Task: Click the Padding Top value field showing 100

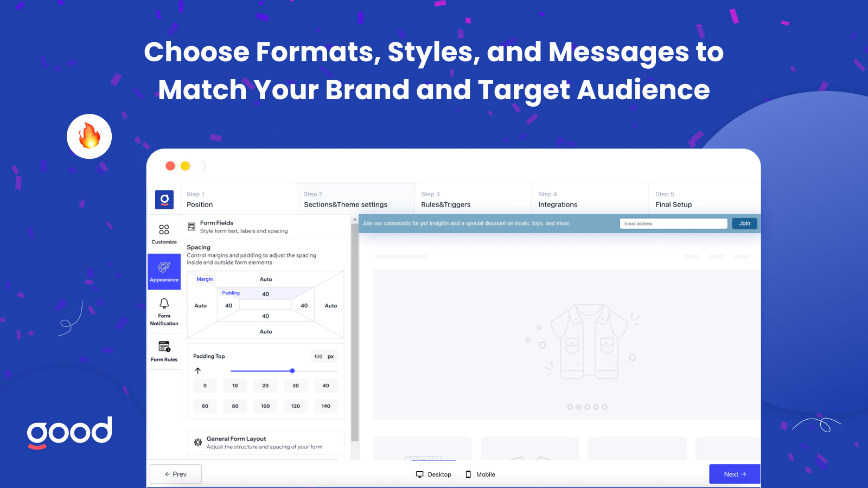Action: point(318,356)
